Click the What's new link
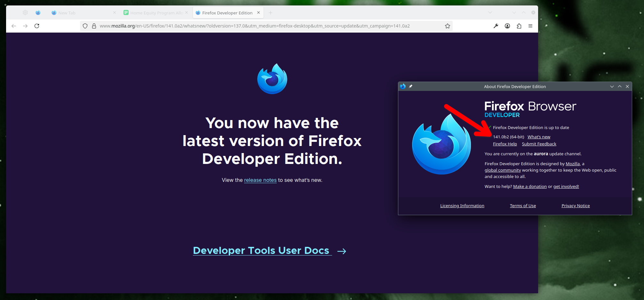The width and height of the screenshot is (644, 300). click(x=539, y=137)
